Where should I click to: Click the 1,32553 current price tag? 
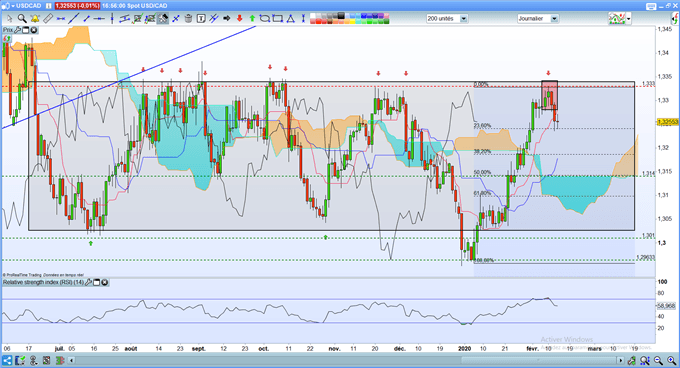click(x=667, y=122)
